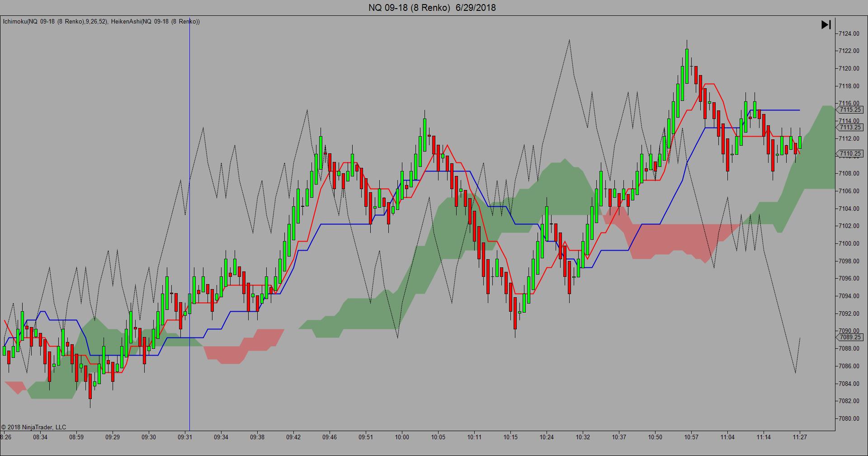Click the 7086.00 price axis label
The image size is (868, 456).
coord(849,366)
